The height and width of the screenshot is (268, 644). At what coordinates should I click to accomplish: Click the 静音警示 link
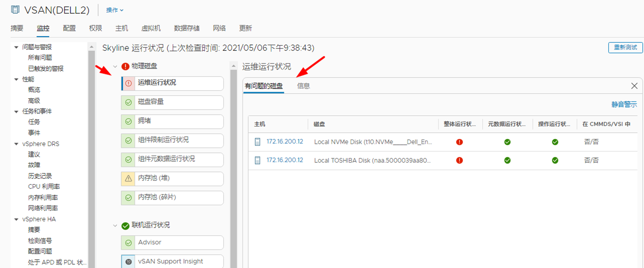[624, 105]
